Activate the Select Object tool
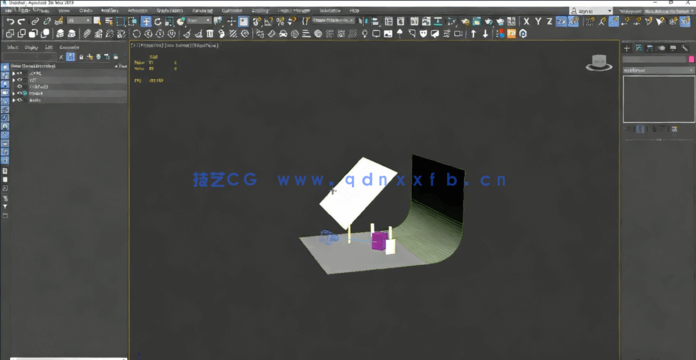 (x=98, y=21)
